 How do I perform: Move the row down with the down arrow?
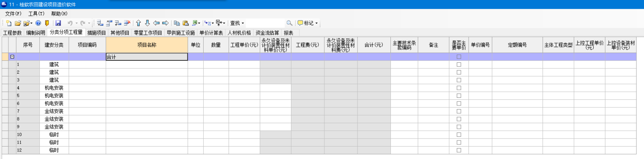tap(147, 23)
